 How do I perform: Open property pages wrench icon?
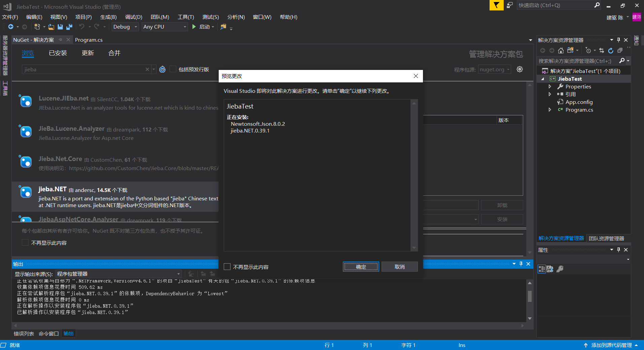pyautogui.click(x=560, y=269)
